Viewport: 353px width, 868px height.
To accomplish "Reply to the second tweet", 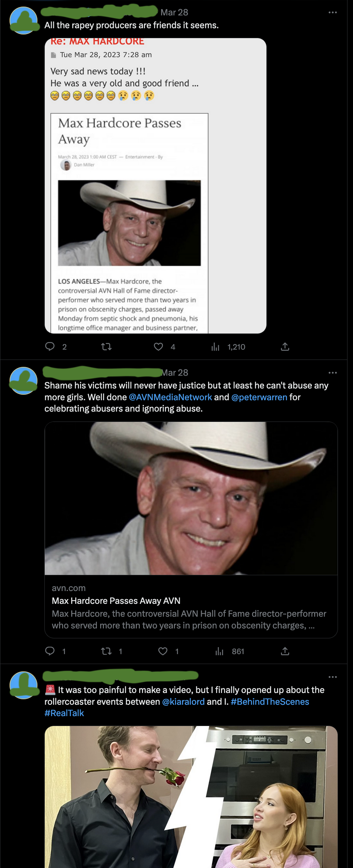I will 50,651.
